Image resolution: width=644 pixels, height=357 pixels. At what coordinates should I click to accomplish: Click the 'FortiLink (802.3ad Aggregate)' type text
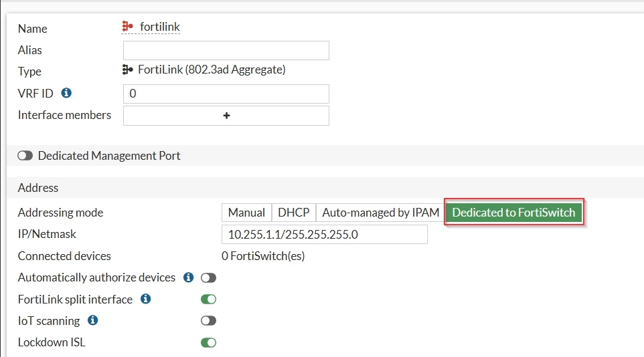click(x=212, y=70)
